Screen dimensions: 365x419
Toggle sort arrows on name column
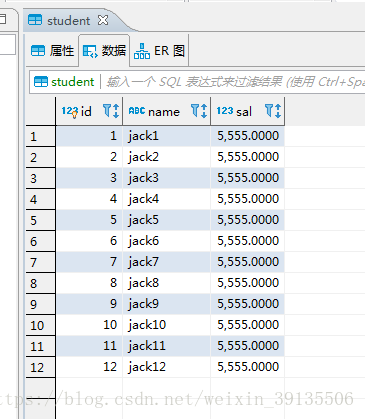[204, 111]
